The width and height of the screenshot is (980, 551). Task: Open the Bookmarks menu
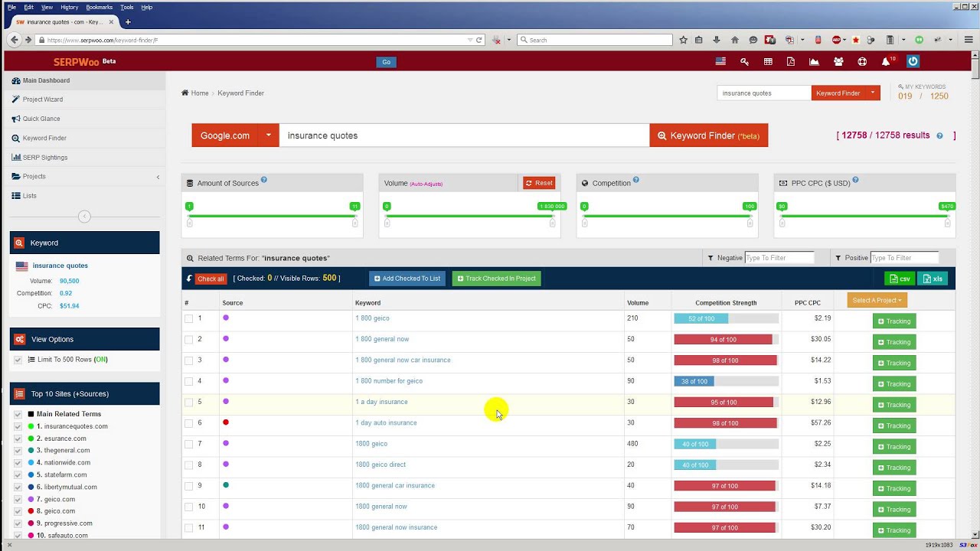[x=100, y=7]
